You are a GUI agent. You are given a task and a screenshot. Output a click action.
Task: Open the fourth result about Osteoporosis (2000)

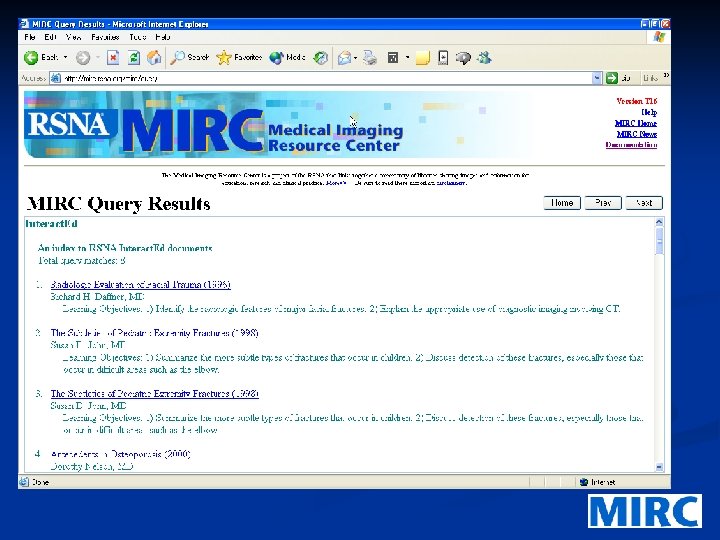pyautogui.click(x=120, y=454)
